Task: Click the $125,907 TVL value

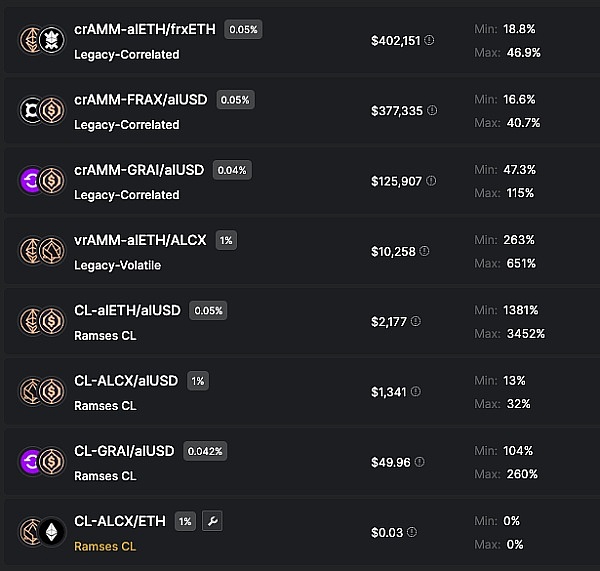Action: click(397, 181)
